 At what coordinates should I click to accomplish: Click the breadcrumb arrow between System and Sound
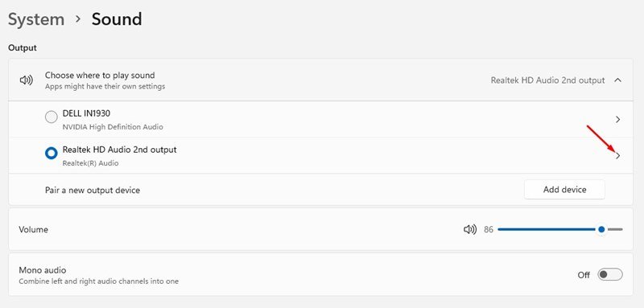coord(78,19)
